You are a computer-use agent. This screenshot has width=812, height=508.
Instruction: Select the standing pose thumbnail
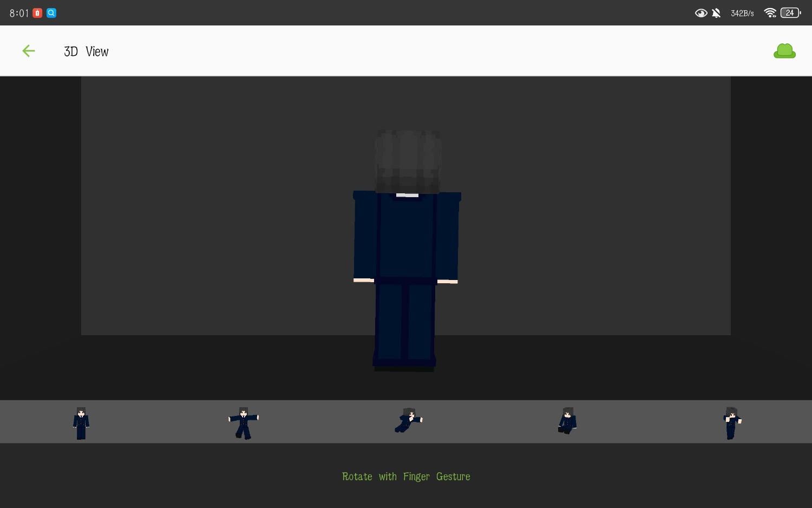[81, 423]
